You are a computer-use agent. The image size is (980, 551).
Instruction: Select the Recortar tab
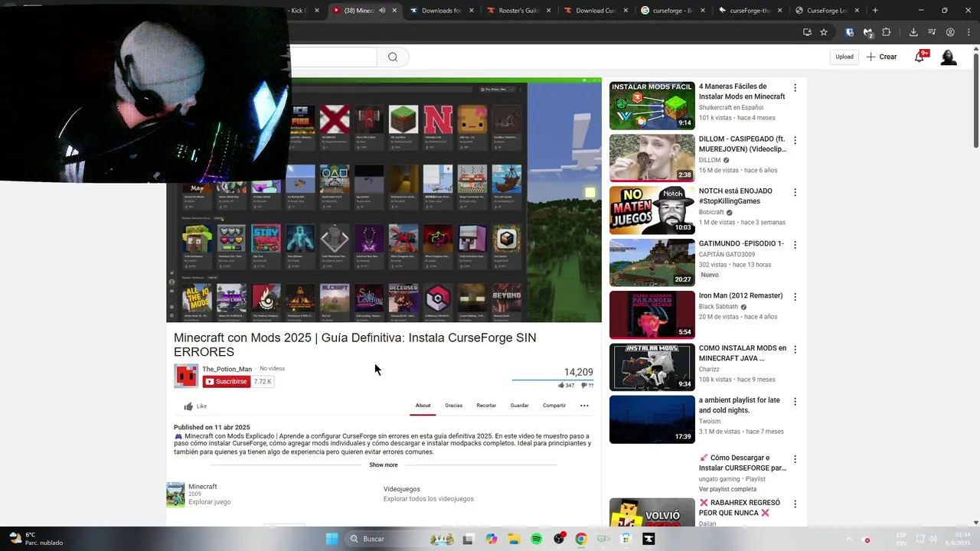[x=486, y=406]
